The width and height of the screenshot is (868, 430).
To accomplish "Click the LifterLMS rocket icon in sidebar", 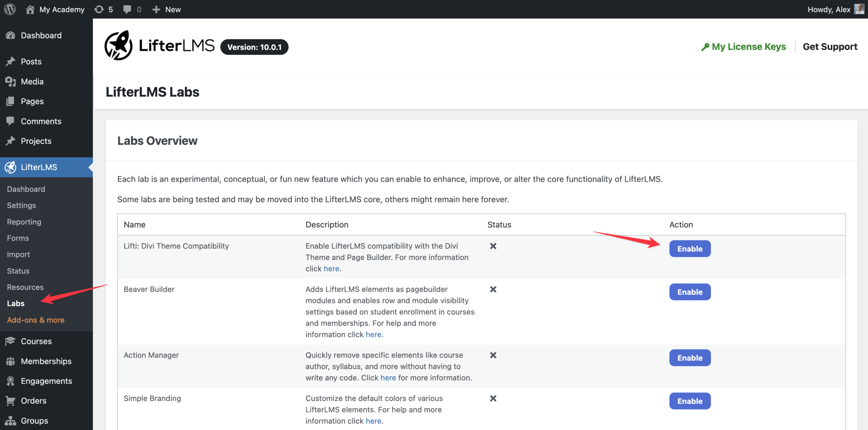I will coord(11,167).
